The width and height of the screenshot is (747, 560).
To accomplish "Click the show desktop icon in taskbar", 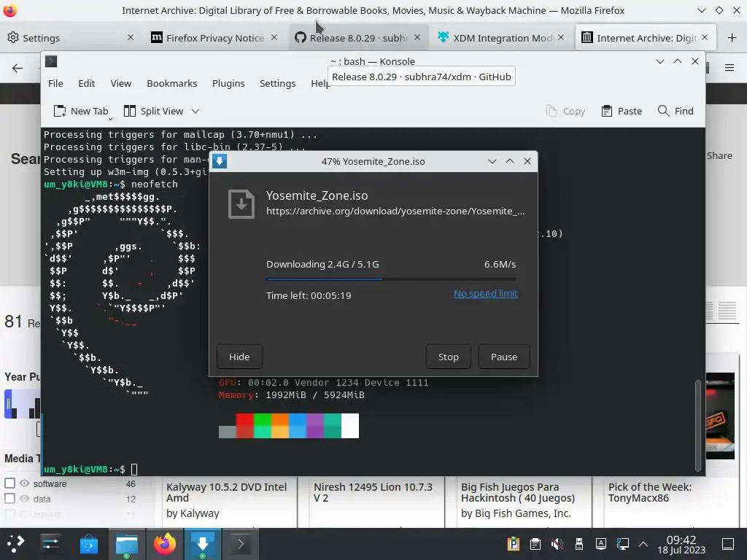I will click(x=728, y=544).
